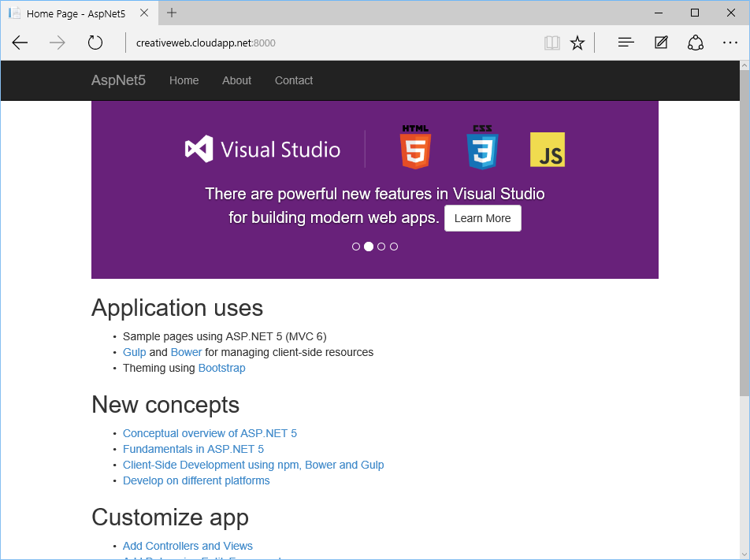This screenshot has height=560, width=750.
Task: Select the active second carousel dot
Action: [x=369, y=247]
